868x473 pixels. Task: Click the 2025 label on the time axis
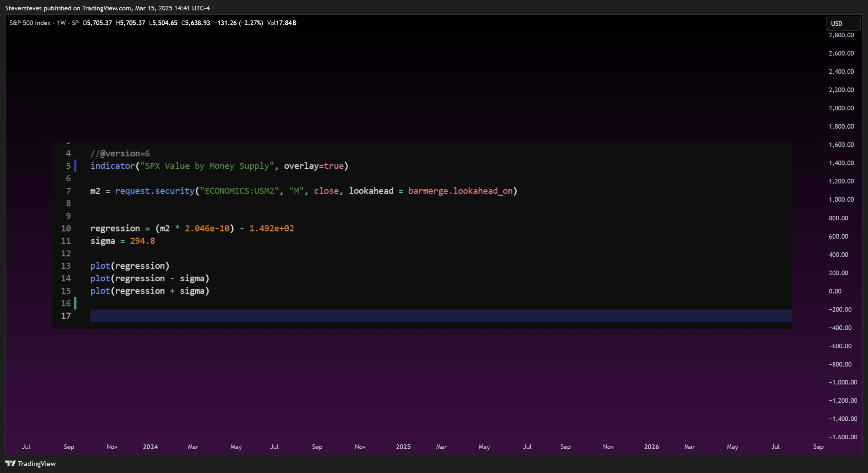pos(403,447)
